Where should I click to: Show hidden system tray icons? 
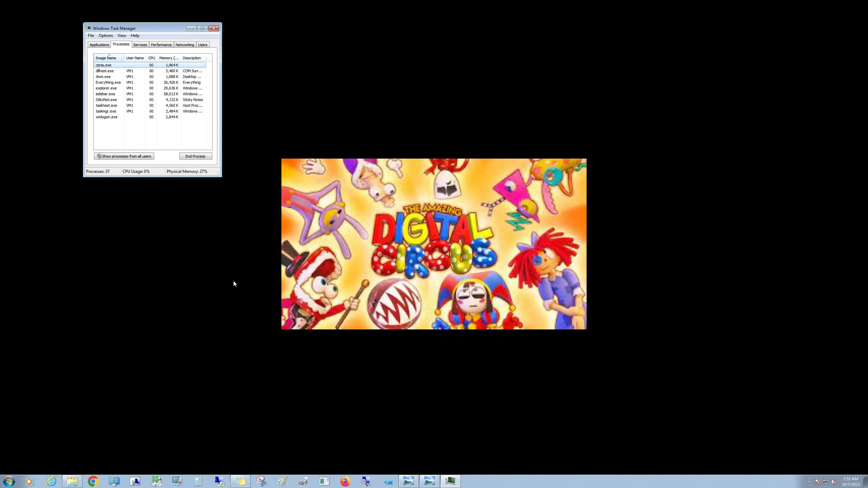(809, 482)
